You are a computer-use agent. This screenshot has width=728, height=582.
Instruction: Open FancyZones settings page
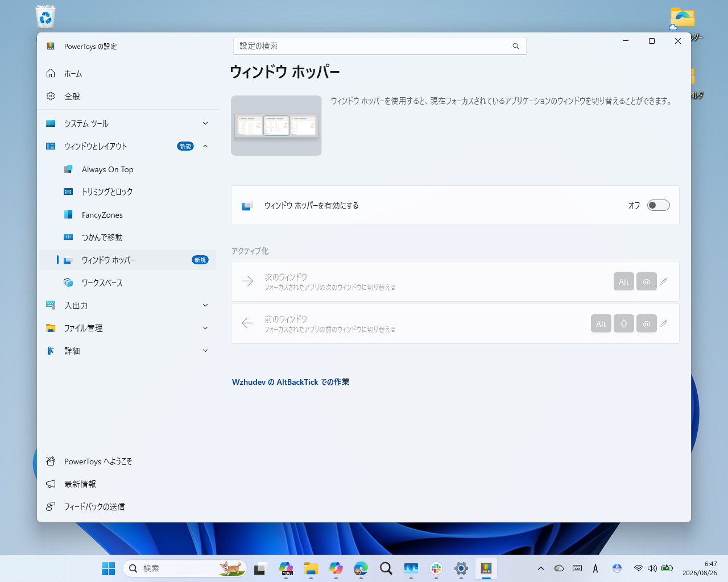point(128,215)
